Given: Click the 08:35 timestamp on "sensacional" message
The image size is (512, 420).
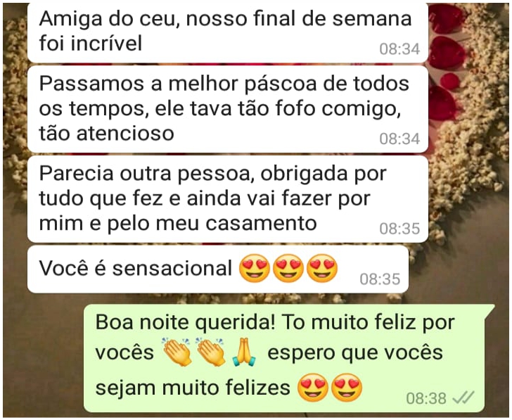Looking at the screenshot, I should pyautogui.click(x=380, y=279).
